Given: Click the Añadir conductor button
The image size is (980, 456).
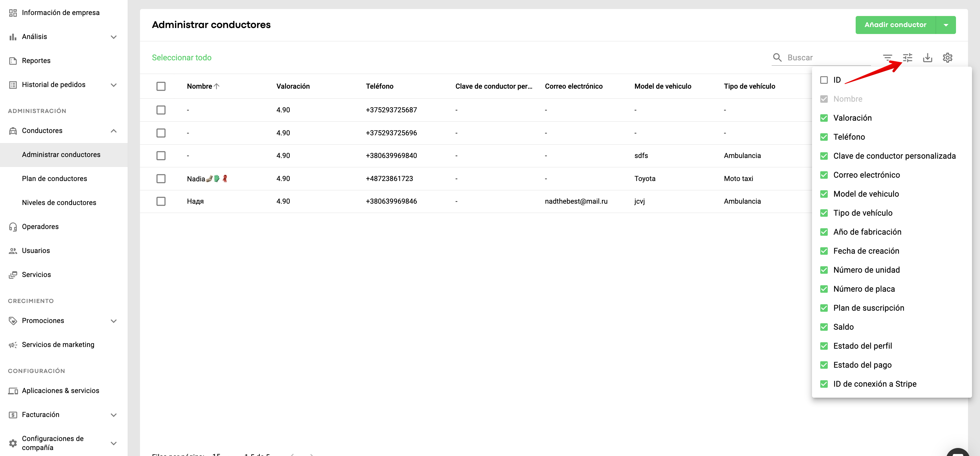Looking at the screenshot, I should pyautogui.click(x=895, y=25).
